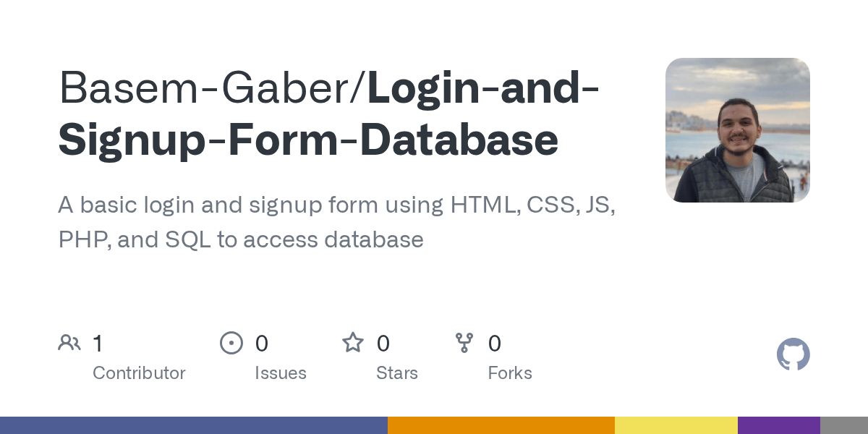Click the Contributor label text
The width and height of the screenshot is (868, 434).
click(x=139, y=373)
